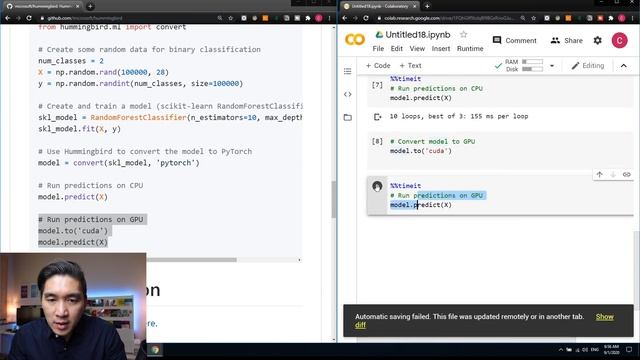
Task: Add a new Text cell
Action: point(410,66)
